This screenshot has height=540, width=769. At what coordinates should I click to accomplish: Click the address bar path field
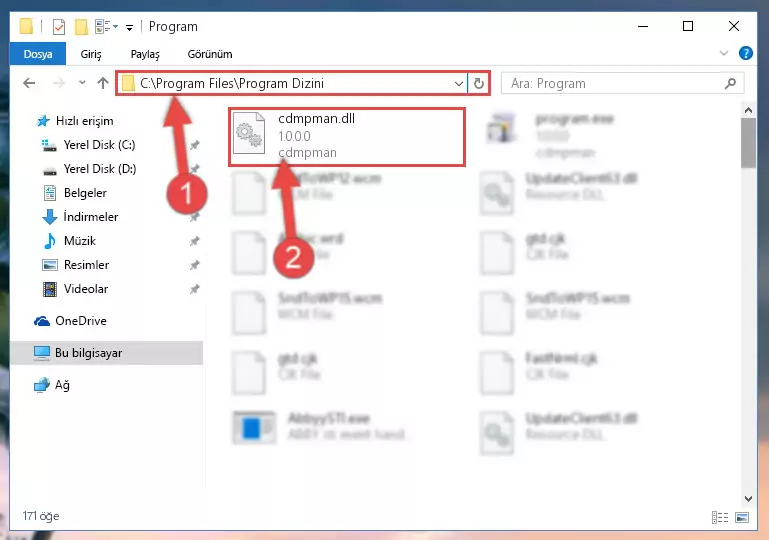[x=291, y=83]
